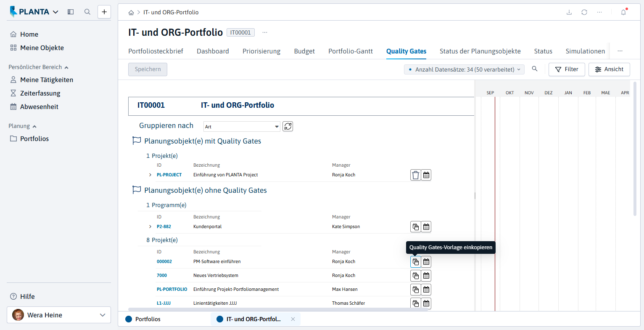Open the 000002 project link

(164, 261)
